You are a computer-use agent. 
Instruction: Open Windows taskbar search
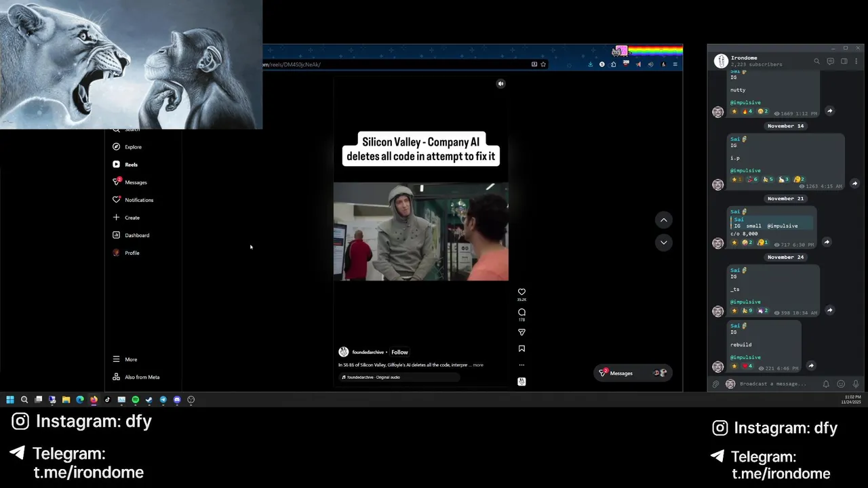(x=24, y=400)
